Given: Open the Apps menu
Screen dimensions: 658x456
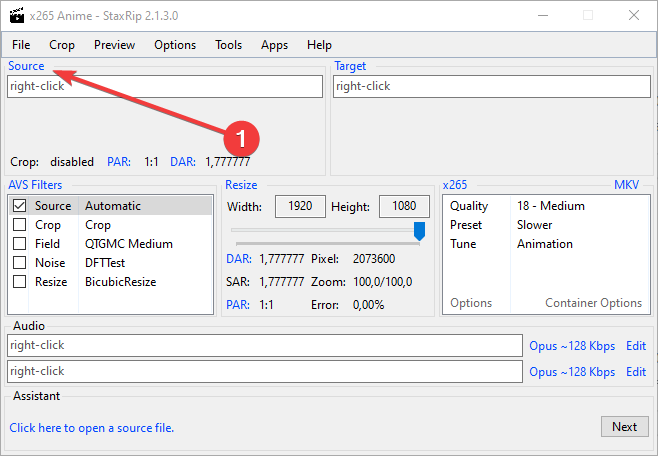Looking at the screenshot, I should (274, 45).
